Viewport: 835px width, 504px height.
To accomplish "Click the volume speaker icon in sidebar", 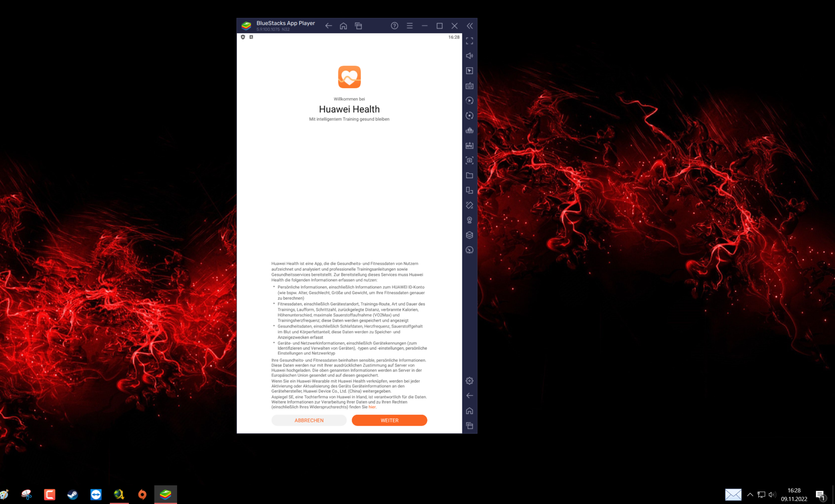I will click(x=469, y=56).
